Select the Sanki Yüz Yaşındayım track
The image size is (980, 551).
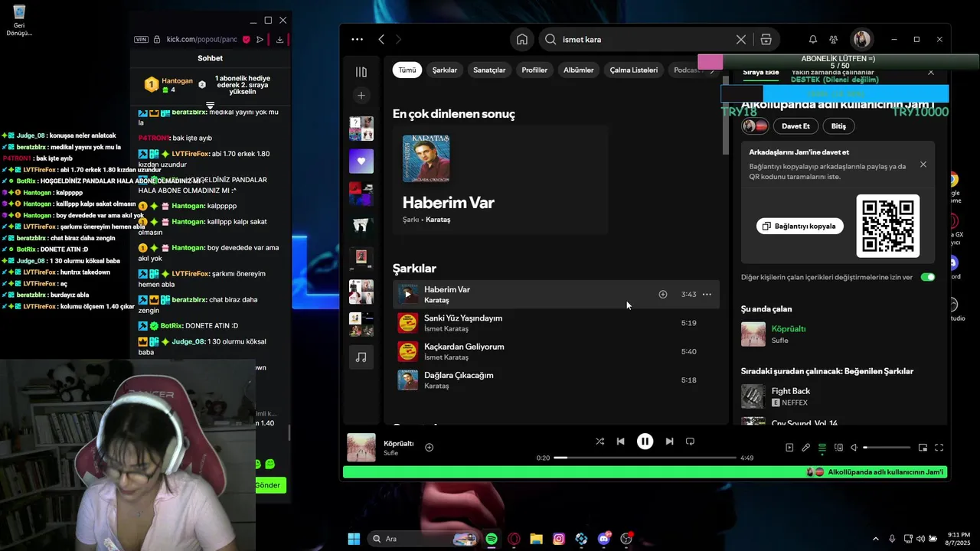pos(556,323)
